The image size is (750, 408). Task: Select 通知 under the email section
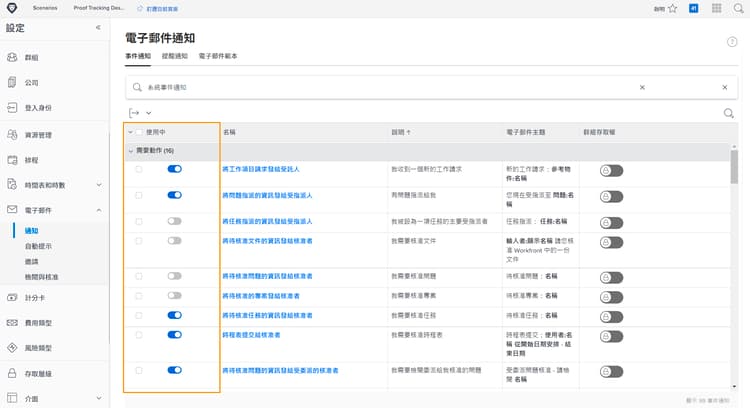click(32, 231)
